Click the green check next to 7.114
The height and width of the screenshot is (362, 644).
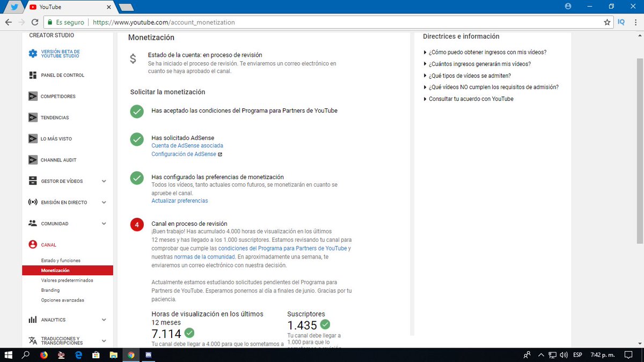tap(189, 333)
